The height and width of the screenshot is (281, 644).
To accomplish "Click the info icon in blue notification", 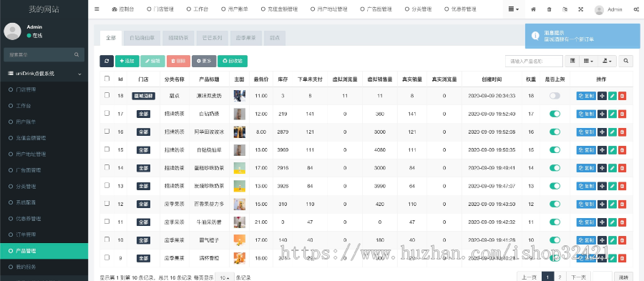I will click(x=535, y=36).
